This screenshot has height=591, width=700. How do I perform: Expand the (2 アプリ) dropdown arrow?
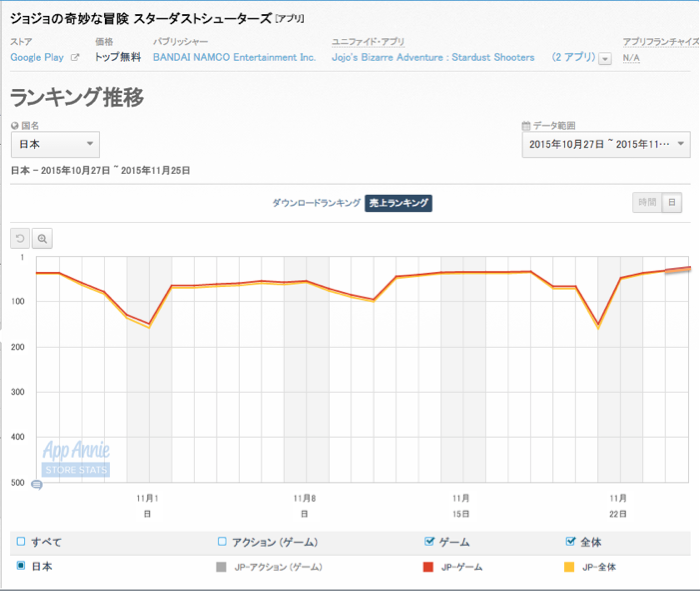[x=605, y=58]
